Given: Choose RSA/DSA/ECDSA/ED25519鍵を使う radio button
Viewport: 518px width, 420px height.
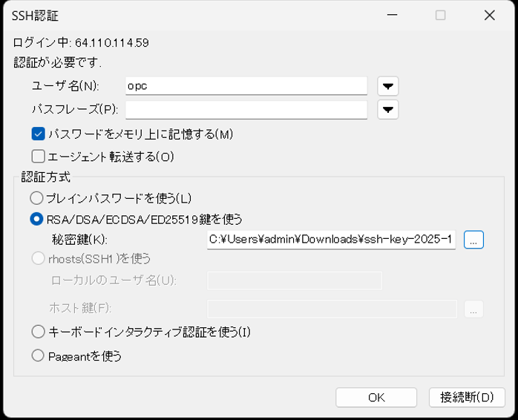Looking at the screenshot, I should [37, 219].
